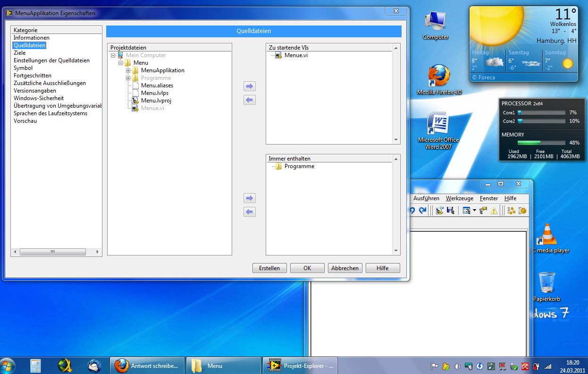This screenshot has width=588, height=374.
Task: Click the three-cubes build icon in toolbar
Action: [x=511, y=211]
